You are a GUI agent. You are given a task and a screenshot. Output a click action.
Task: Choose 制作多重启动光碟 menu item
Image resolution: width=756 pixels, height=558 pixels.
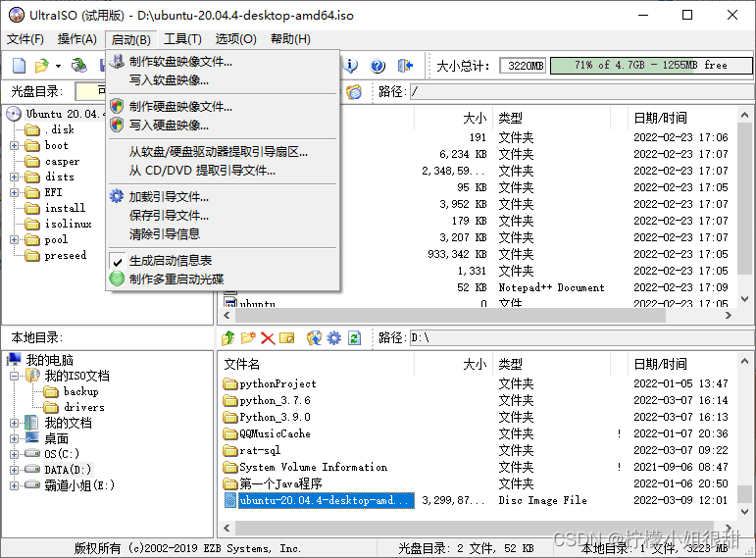223,279
